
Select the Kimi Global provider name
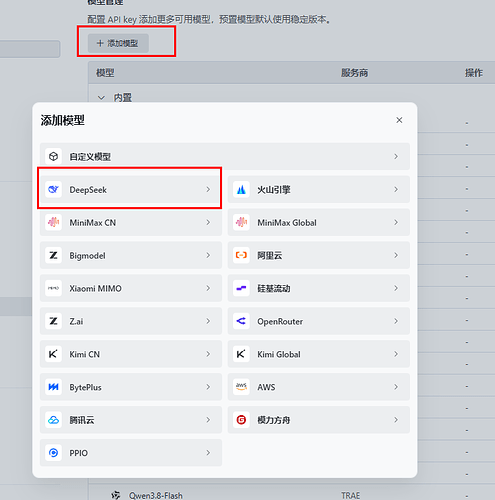click(x=279, y=354)
